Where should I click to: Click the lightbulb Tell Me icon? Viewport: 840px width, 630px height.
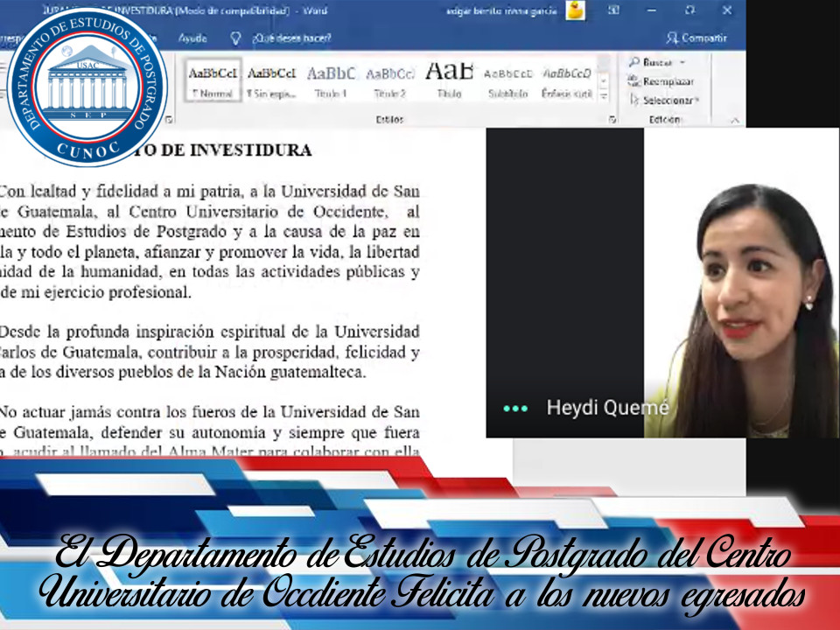pos(235,38)
